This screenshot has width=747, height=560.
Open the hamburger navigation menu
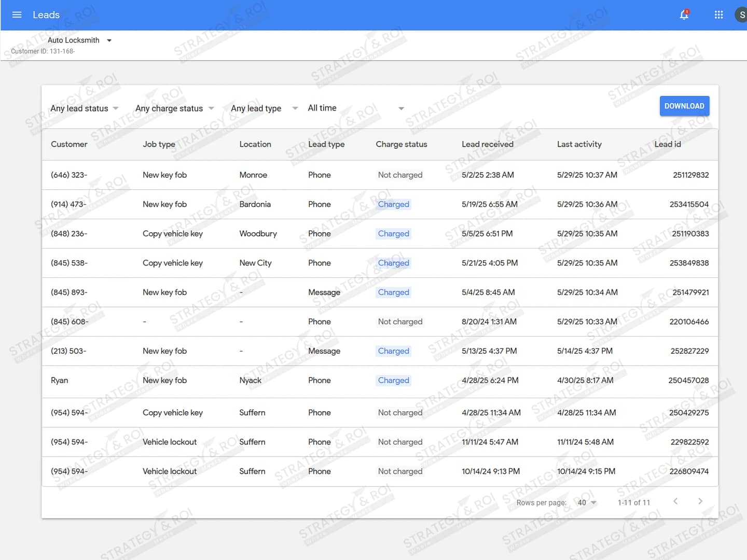point(17,15)
